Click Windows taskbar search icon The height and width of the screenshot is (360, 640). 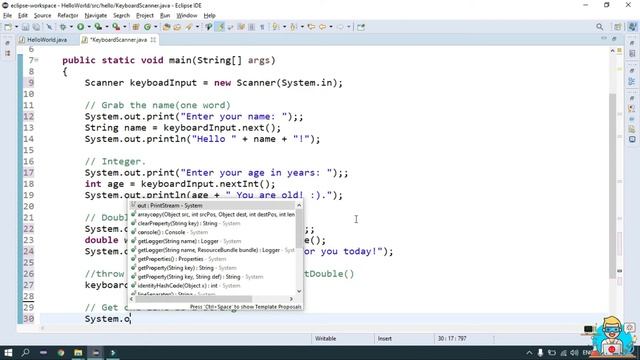[25, 353]
